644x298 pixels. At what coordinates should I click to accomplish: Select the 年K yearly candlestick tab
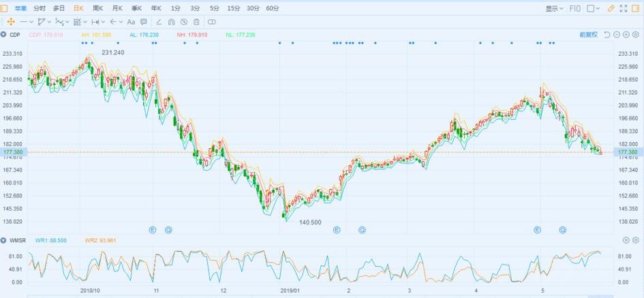point(155,8)
